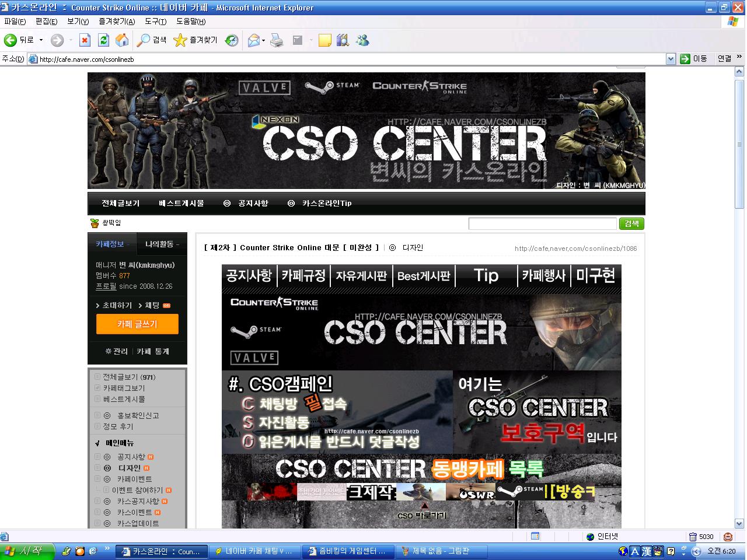Viewport: 747px width, 560px height.
Task: Open 홍보확인신고 board in sidebar
Action: (138, 415)
